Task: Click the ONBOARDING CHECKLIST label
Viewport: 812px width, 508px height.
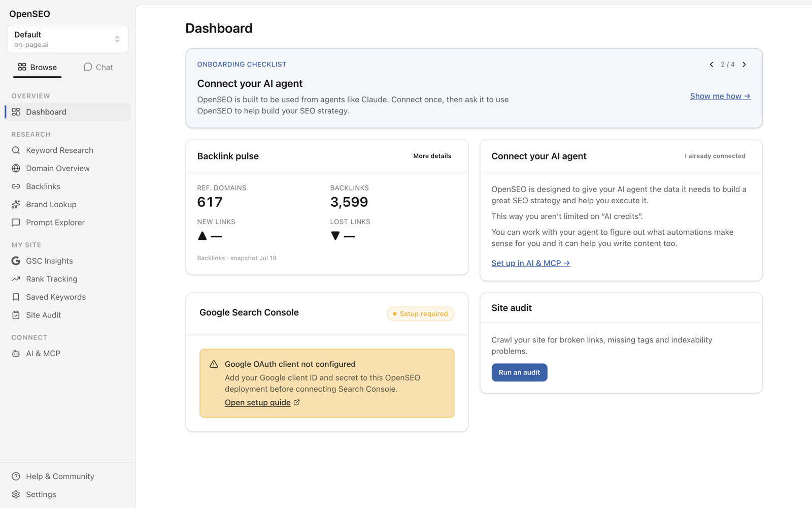Action: tap(242, 65)
